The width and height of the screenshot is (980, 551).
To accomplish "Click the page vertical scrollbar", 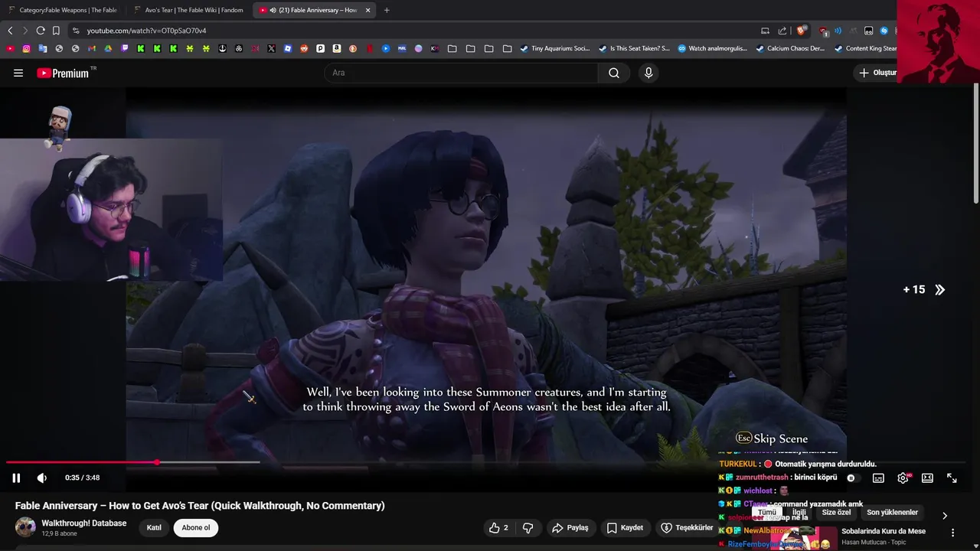I will [x=976, y=145].
